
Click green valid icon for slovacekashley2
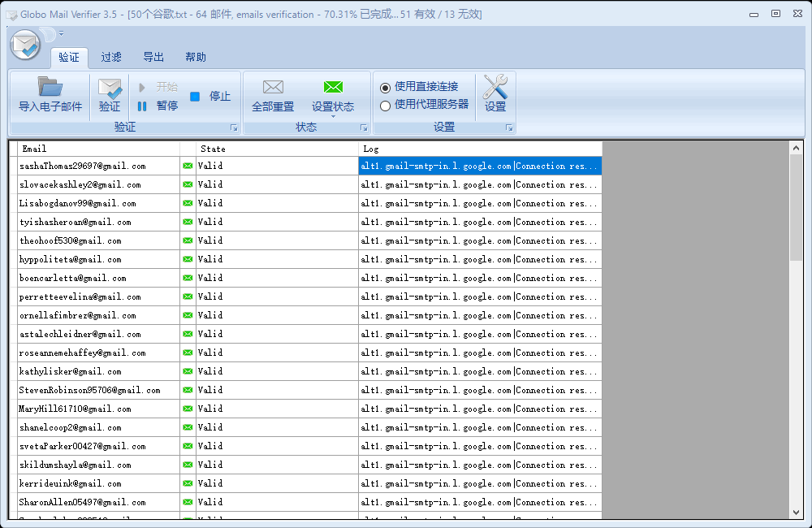tap(188, 184)
